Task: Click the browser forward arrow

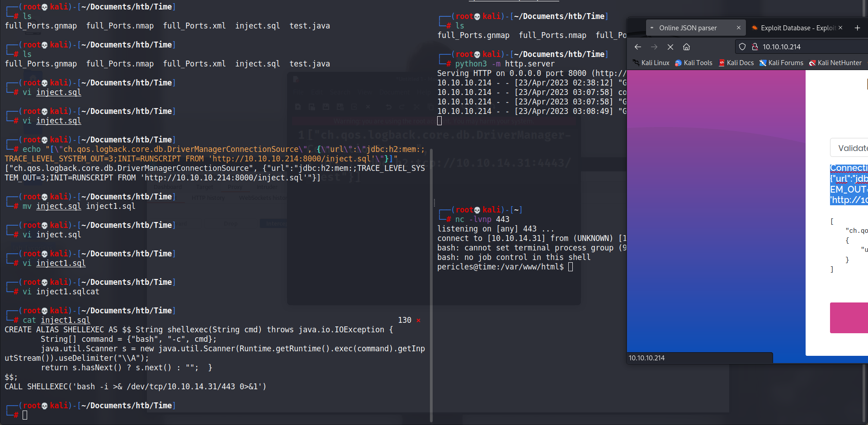Action: (x=654, y=47)
